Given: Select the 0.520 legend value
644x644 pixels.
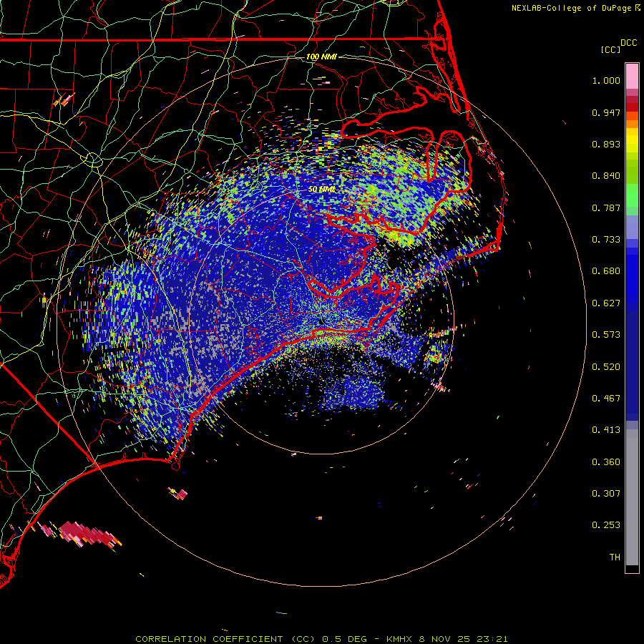Looking at the screenshot, I should (606, 367).
